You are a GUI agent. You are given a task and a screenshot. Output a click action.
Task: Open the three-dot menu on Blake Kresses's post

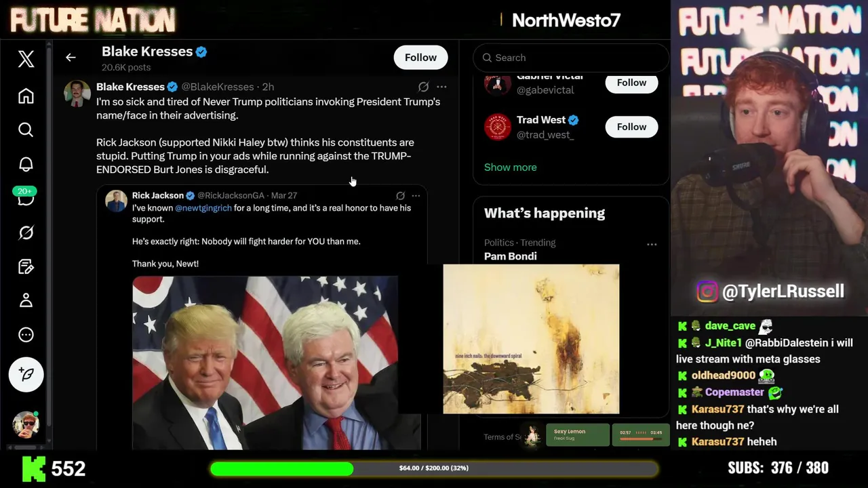point(441,87)
